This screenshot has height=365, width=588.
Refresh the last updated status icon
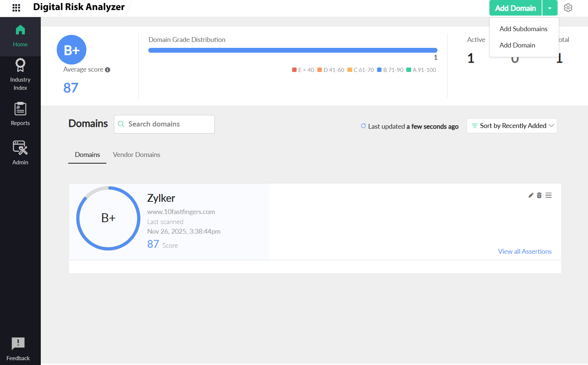363,126
